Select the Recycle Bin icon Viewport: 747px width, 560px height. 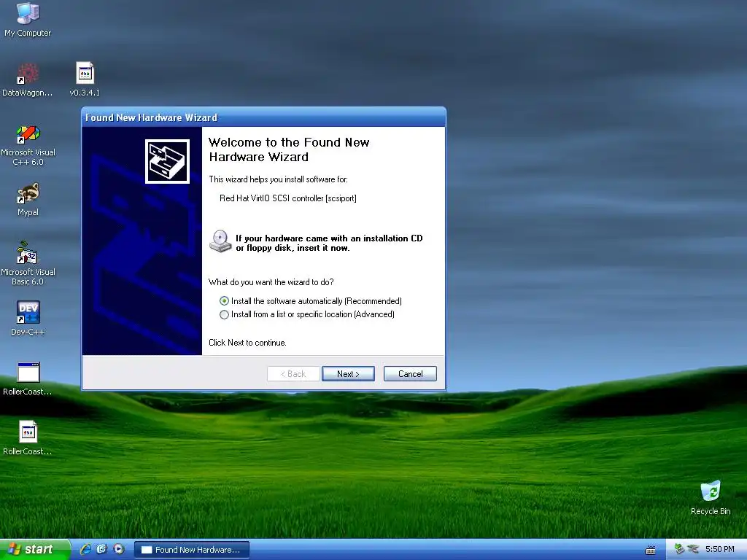[x=711, y=497]
